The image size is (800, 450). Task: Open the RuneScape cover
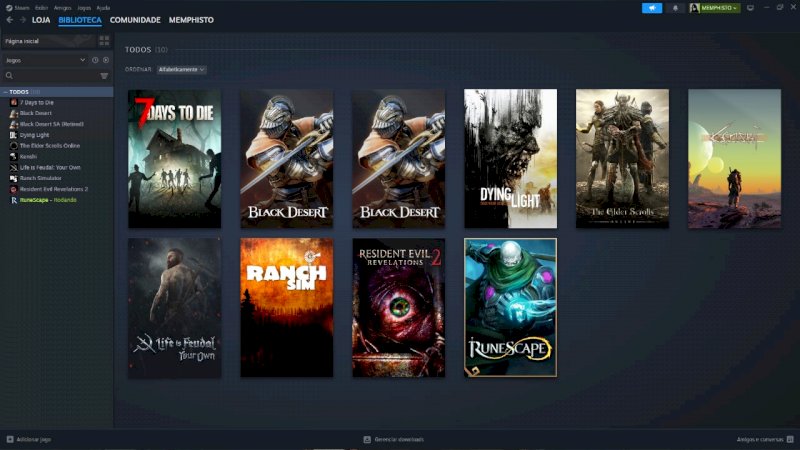(x=510, y=308)
